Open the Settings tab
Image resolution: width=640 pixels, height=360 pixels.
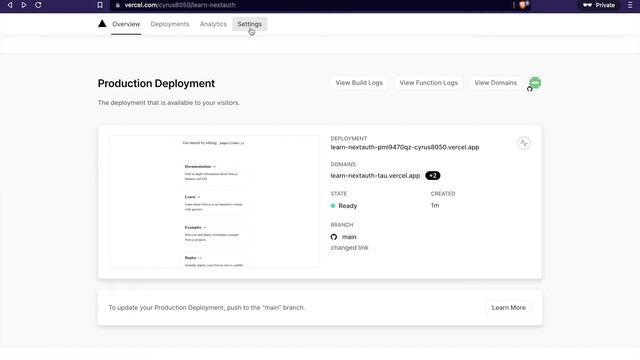point(249,24)
